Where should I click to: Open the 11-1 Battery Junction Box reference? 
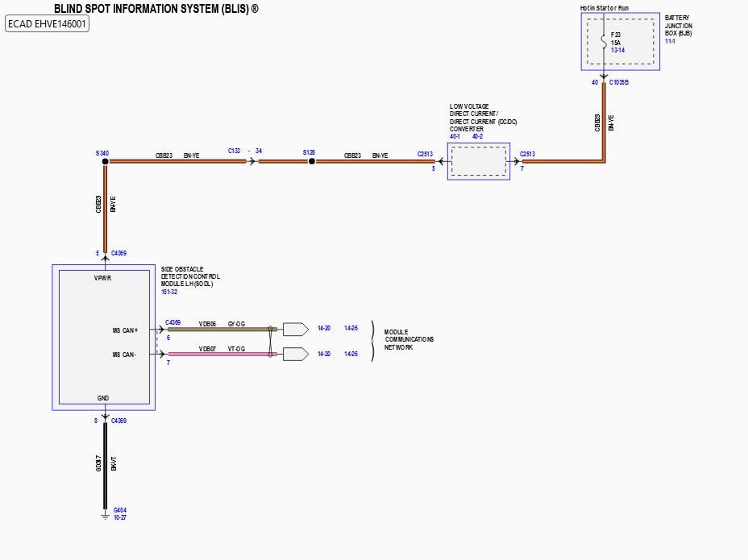pyautogui.click(x=669, y=41)
